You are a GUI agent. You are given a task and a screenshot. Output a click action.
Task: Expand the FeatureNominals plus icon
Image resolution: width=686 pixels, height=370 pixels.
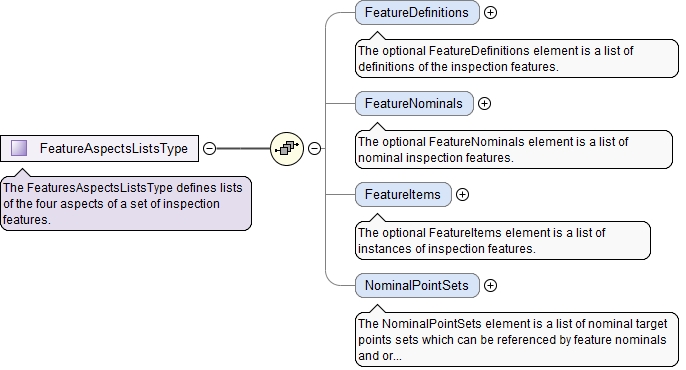(x=484, y=104)
